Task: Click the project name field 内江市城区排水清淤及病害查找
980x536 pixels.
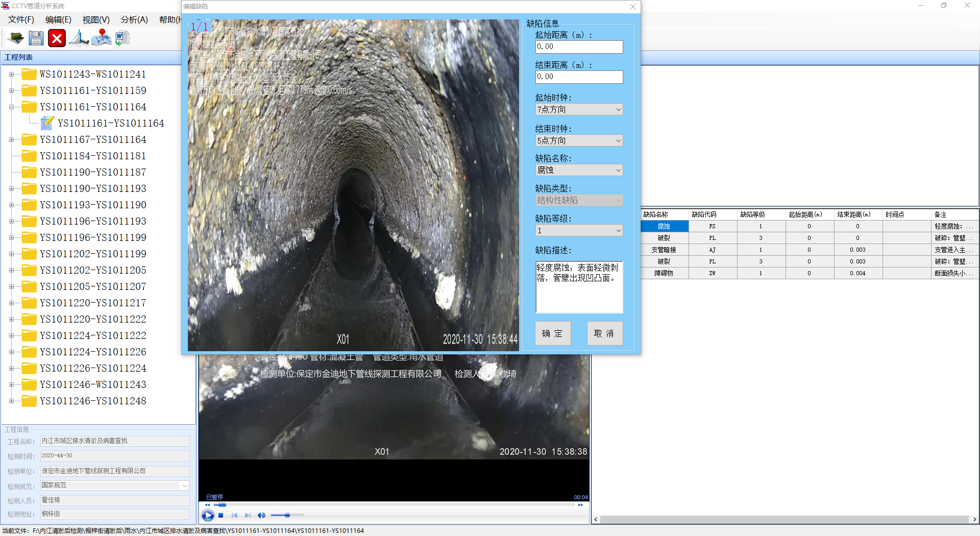Action: pyautogui.click(x=115, y=441)
